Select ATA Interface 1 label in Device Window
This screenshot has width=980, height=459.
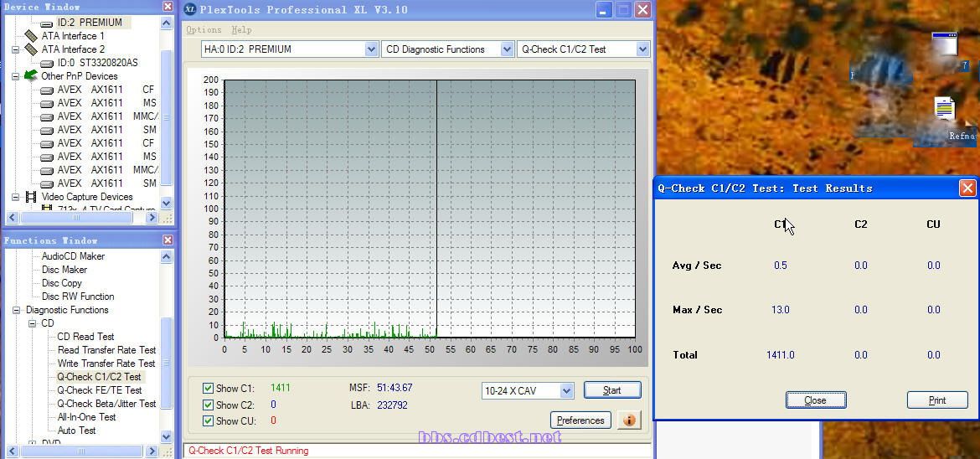[x=73, y=36]
